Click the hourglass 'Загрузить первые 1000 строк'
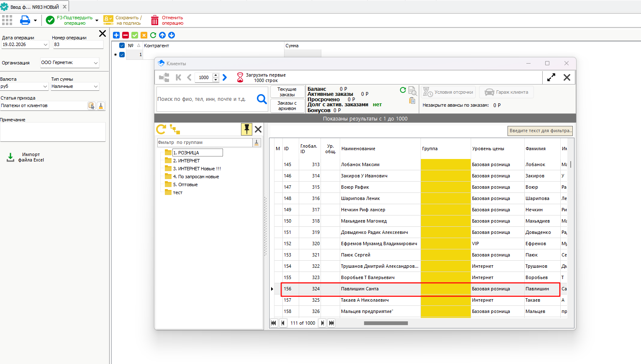This screenshot has height=364, width=641. pyautogui.click(x=240, y=77)
